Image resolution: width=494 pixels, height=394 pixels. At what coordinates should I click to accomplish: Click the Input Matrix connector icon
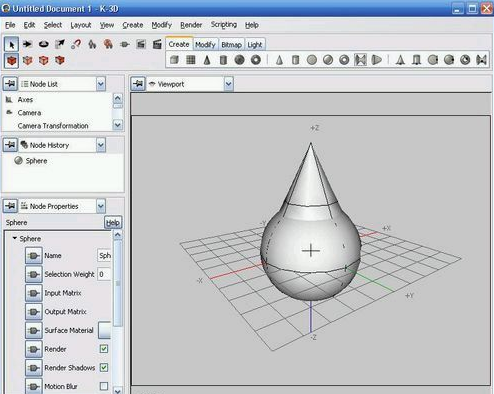(34, 293)
